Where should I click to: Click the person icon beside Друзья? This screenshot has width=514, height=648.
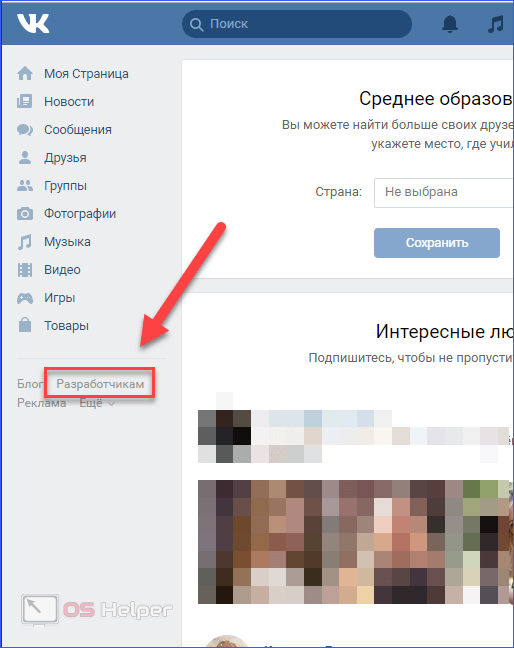25,157
